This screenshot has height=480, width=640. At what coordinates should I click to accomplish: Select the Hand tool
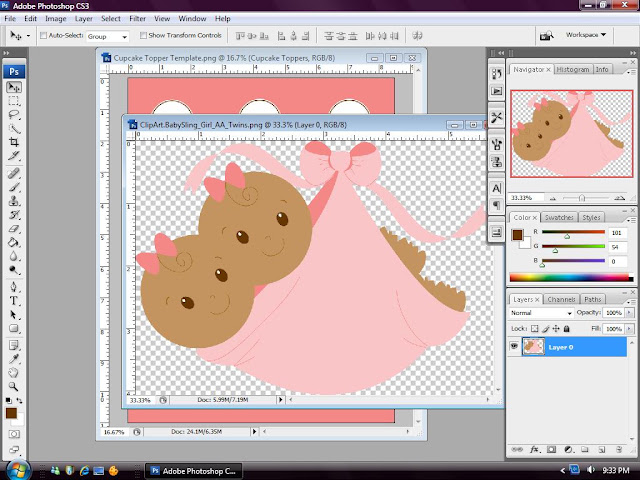(14, 373)
